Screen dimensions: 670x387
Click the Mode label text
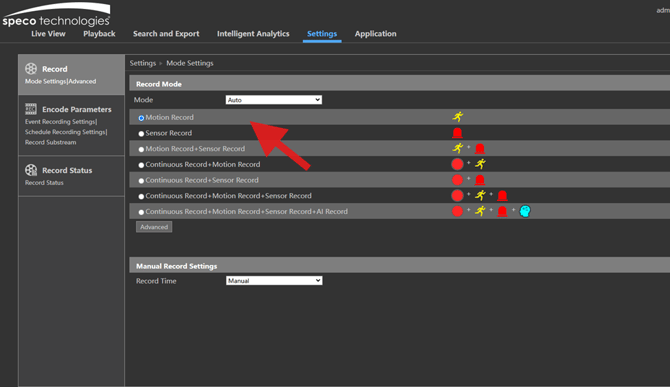(143, 100)
